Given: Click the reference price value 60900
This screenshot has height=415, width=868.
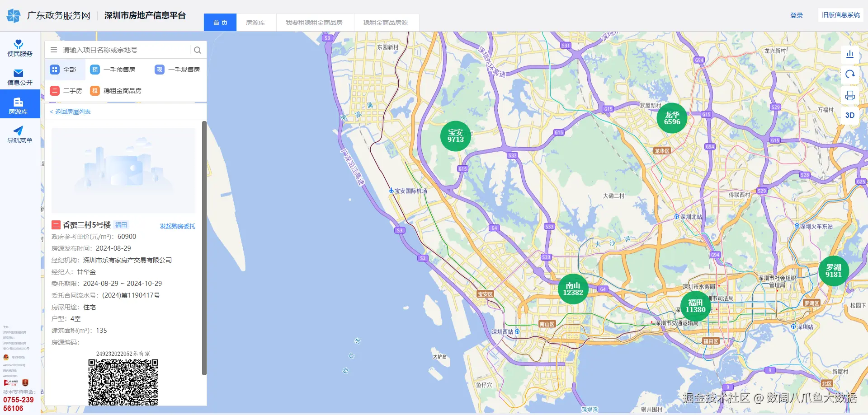Looking at the screenshot, I should [x=127, y=237].
